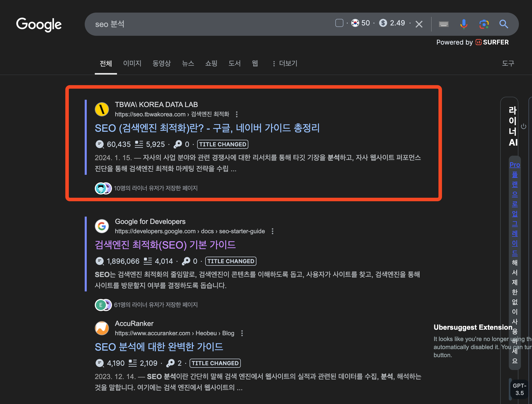532x404 pixels.
Task: Click the Google for Developers favicon
Action: tap(102, 226)
